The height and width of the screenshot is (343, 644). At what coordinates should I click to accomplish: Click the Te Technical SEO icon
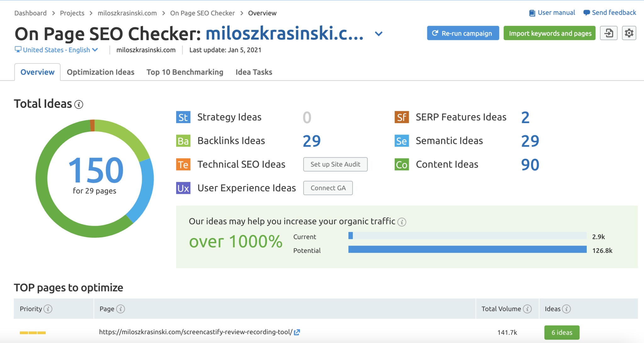click(x=183, y=165)
